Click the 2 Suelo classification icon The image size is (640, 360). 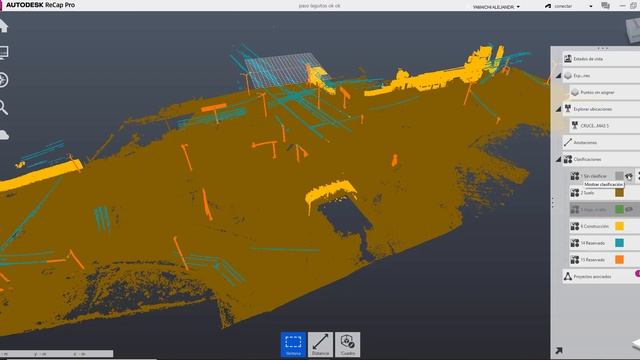tap(575, 193)
